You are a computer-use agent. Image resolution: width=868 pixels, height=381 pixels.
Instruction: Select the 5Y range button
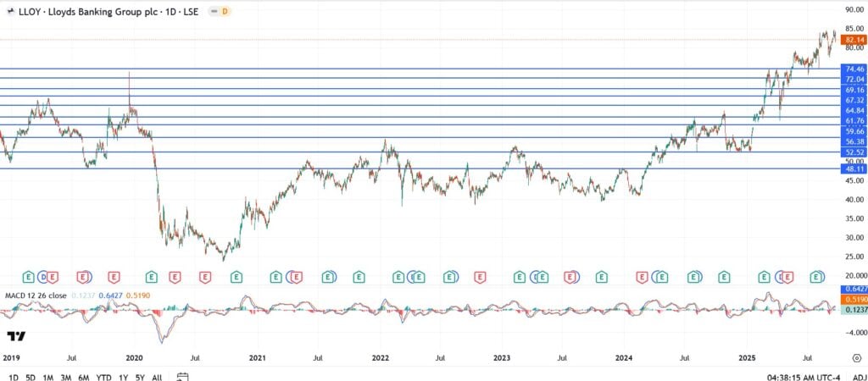(x=140, y=377)
